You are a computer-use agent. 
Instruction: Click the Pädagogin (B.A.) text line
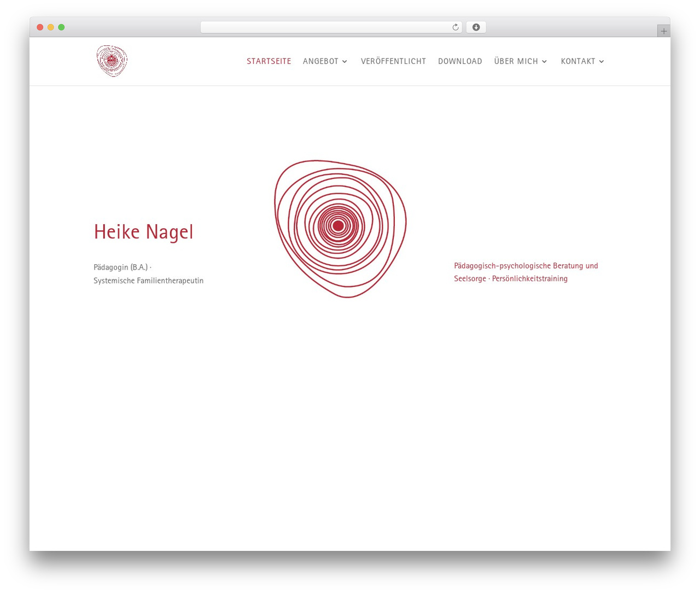click(x=122, y=267)
